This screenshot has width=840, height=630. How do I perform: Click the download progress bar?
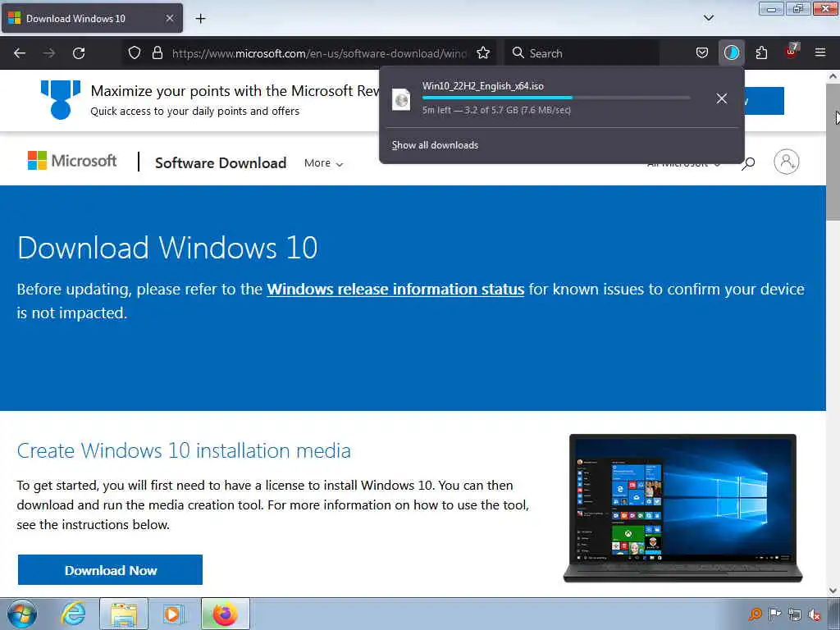click(x=556, y=98)
